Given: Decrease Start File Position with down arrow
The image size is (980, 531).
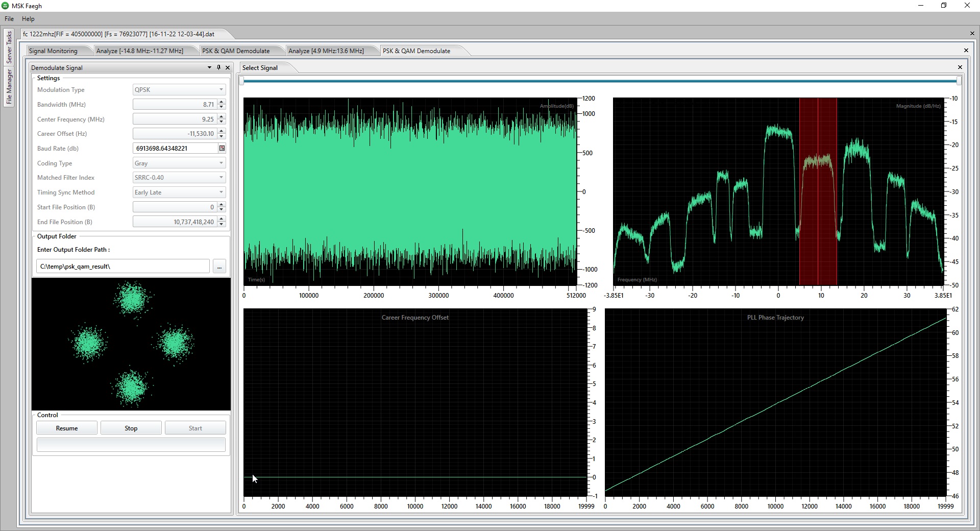Looking at the screenshot, I should click(x=221, y=210).
